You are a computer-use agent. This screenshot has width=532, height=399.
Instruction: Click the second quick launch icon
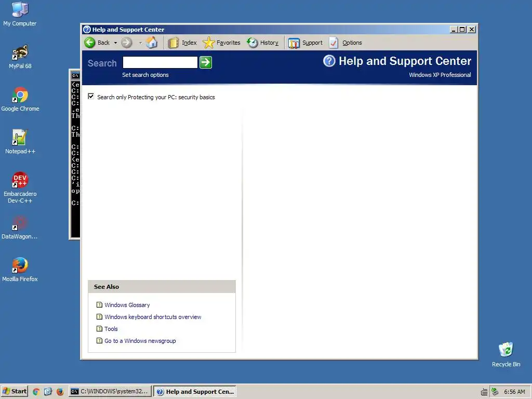48,392
